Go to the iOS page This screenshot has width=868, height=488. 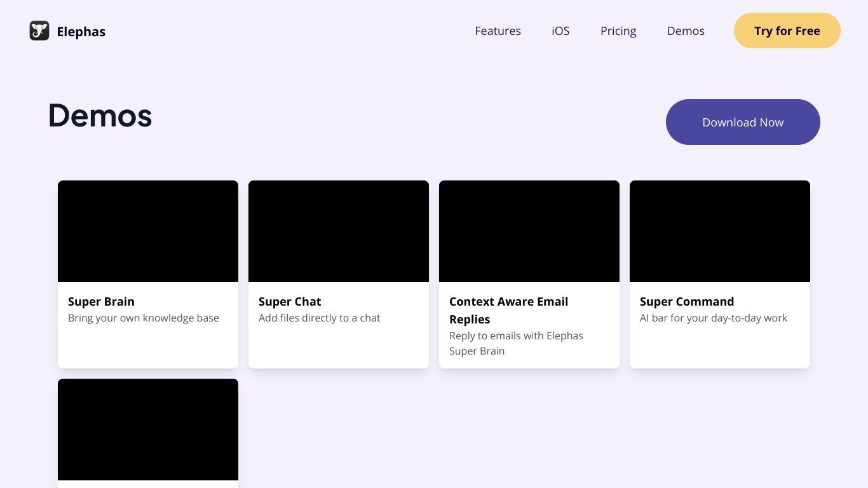[x=560, y=30]
